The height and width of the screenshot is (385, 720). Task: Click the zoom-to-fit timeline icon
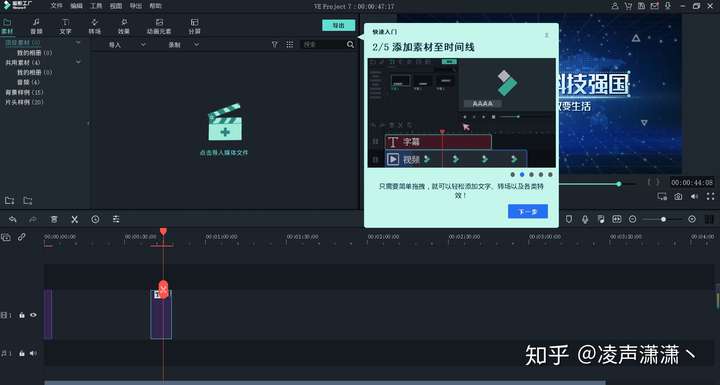[617, 220]
